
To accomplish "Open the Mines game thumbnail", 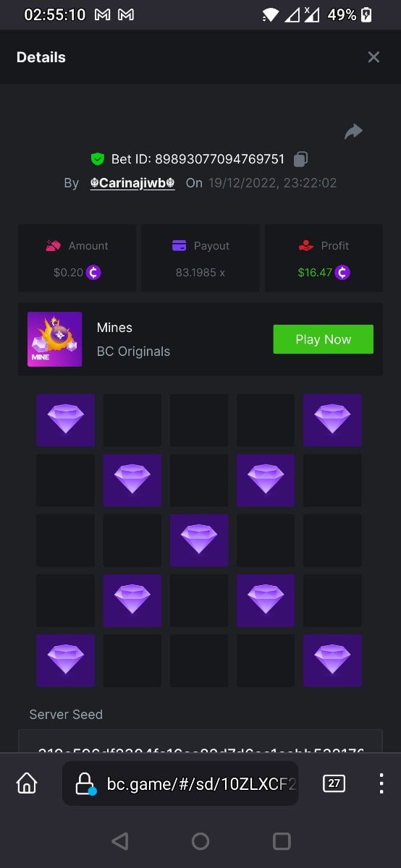I will 54,339.
